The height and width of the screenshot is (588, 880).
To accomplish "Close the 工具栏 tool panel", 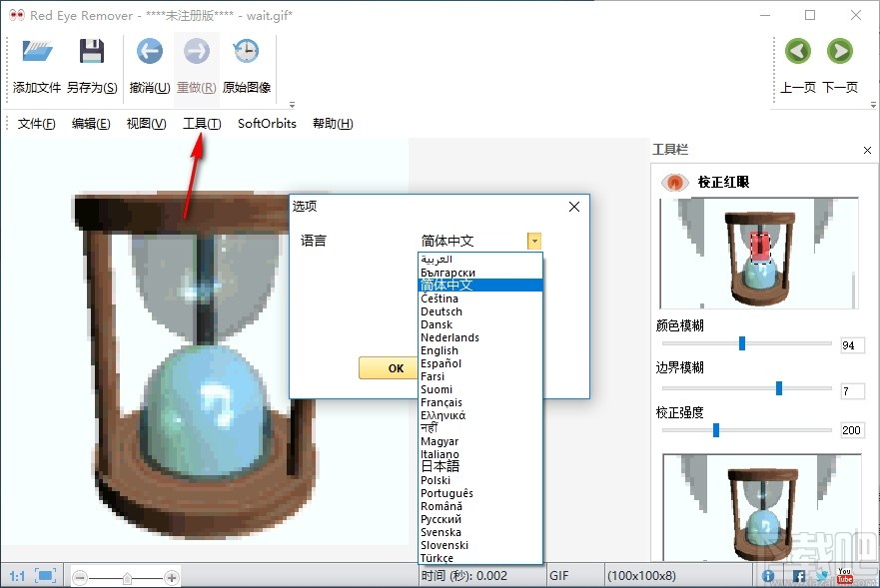I will click(x=867, y=151).
